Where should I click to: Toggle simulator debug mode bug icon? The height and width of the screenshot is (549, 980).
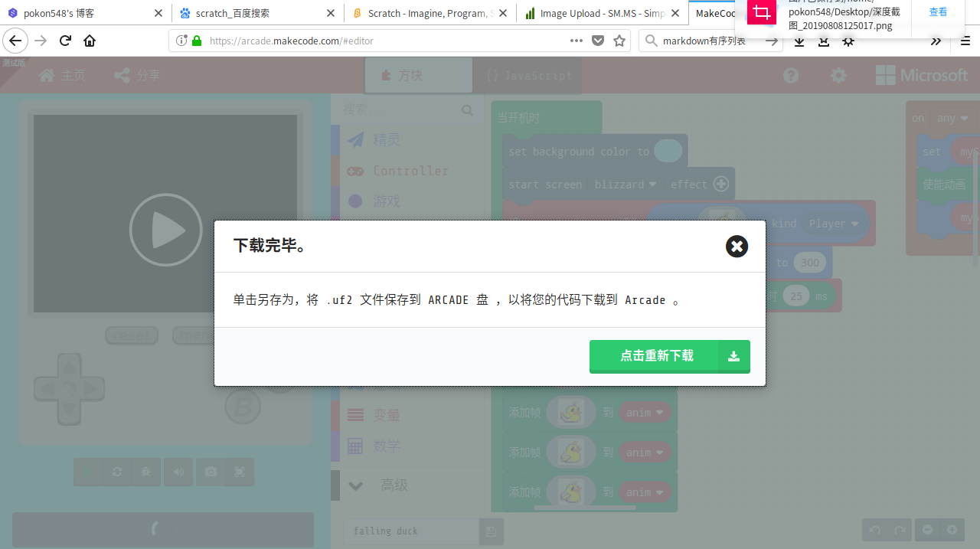(145, 472)
